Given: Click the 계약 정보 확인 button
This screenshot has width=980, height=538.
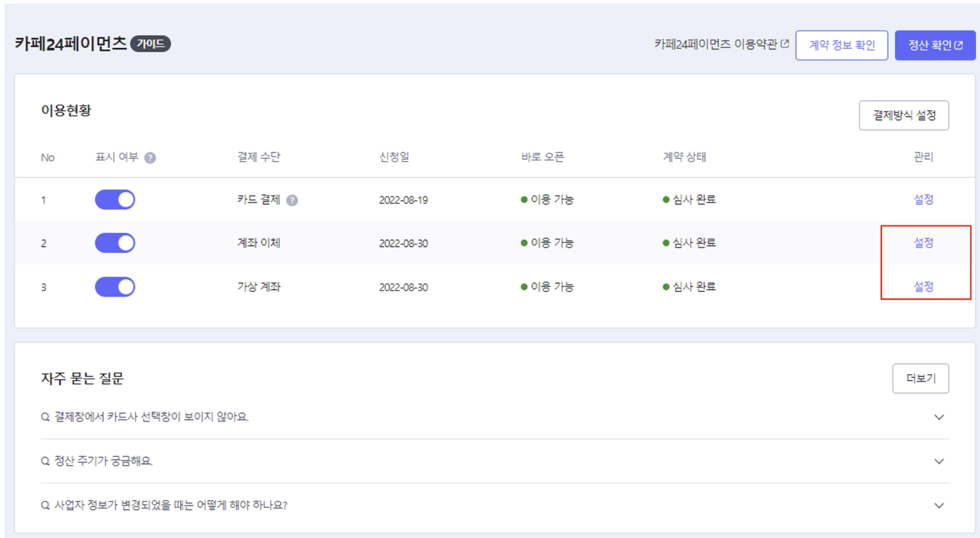Looking at the screenshot, I should [x=841, y=45].
